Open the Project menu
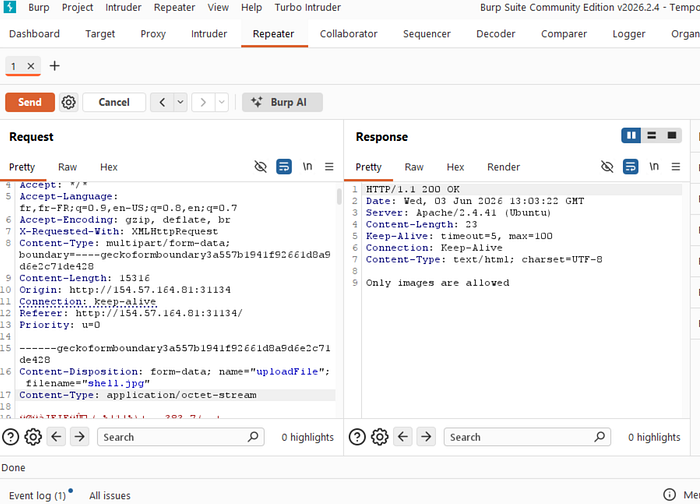Image resolution: width=700 pixels, height=504 pixels. pos(78,8)
